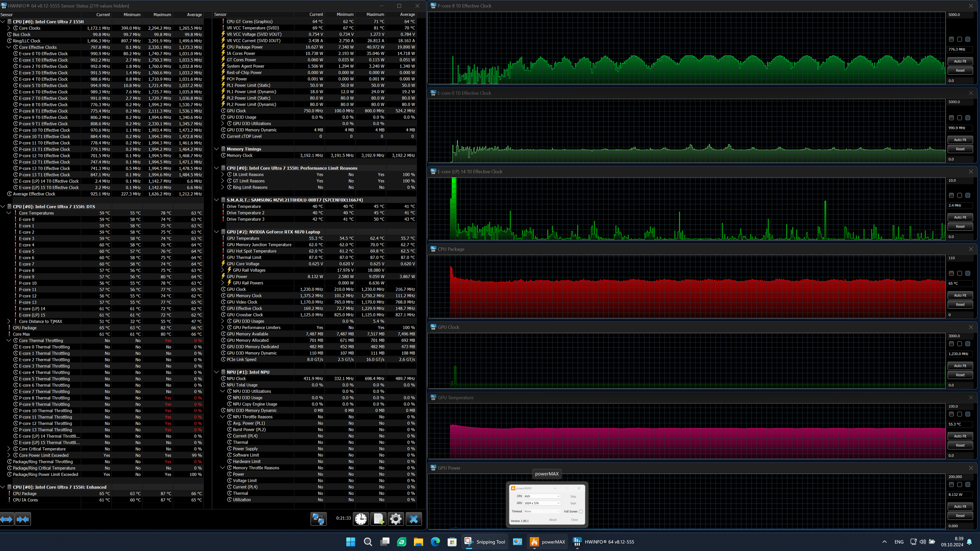Collapse the Memory Timings sensor group
This screenshot has height=551, width=980.
(217, 149)
